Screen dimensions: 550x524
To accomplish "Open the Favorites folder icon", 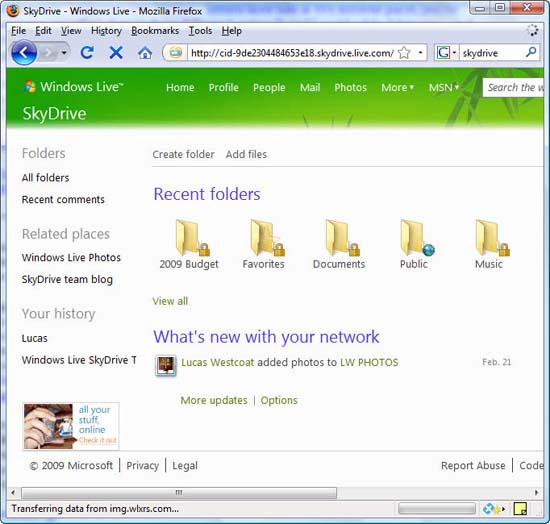I will tap(267, 237).
